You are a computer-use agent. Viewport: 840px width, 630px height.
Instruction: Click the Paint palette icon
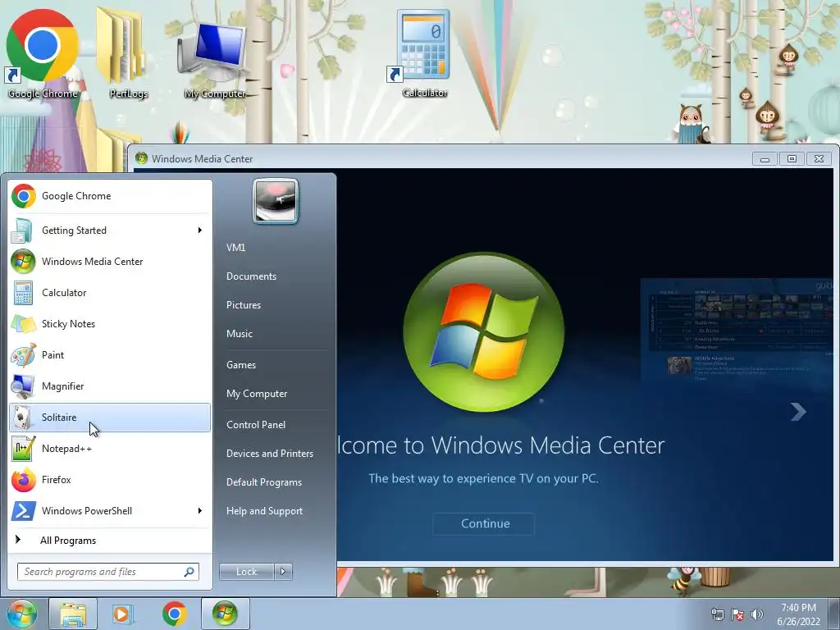(24, 354)
